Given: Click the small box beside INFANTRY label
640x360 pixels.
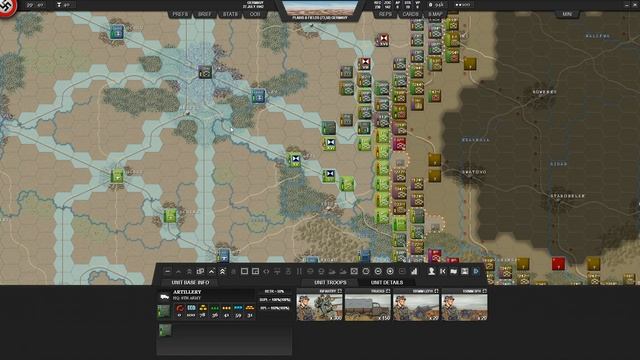Looking at the screenshot, I should [x=340, y=291].
